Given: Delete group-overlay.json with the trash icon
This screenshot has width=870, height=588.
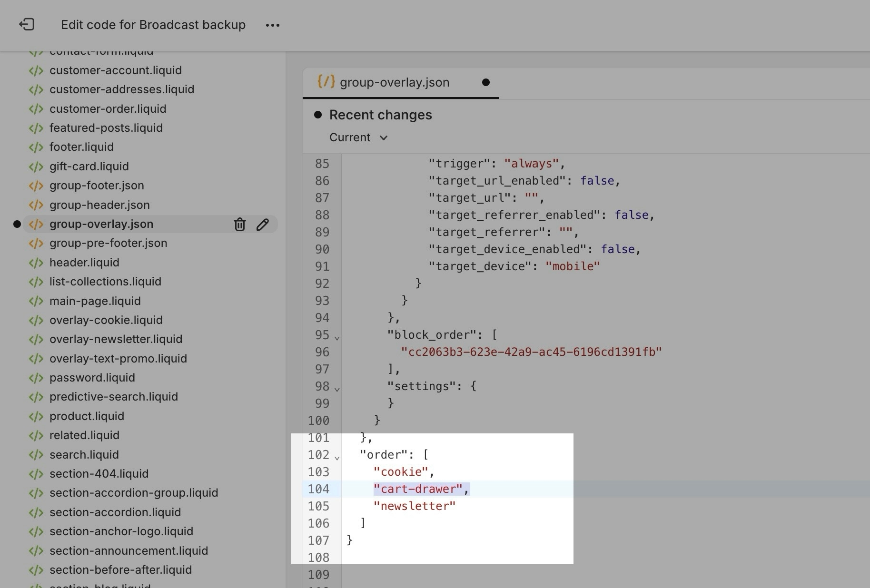Looking at the screenshot, I should click(240, 224).
